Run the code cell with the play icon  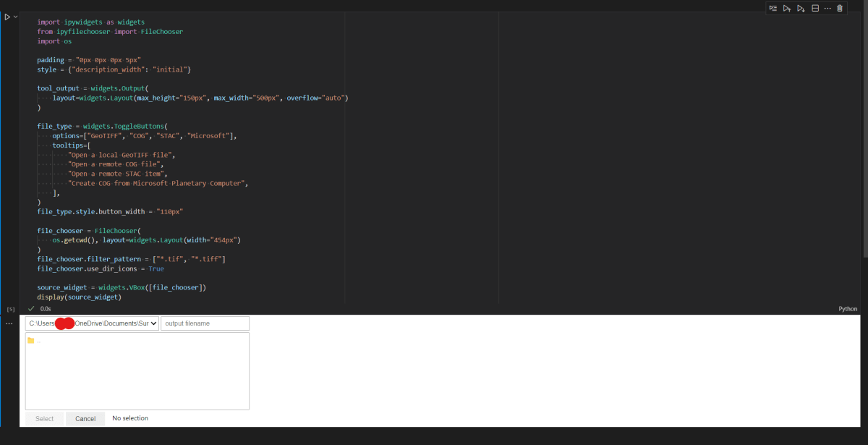[x=7, y=17]
